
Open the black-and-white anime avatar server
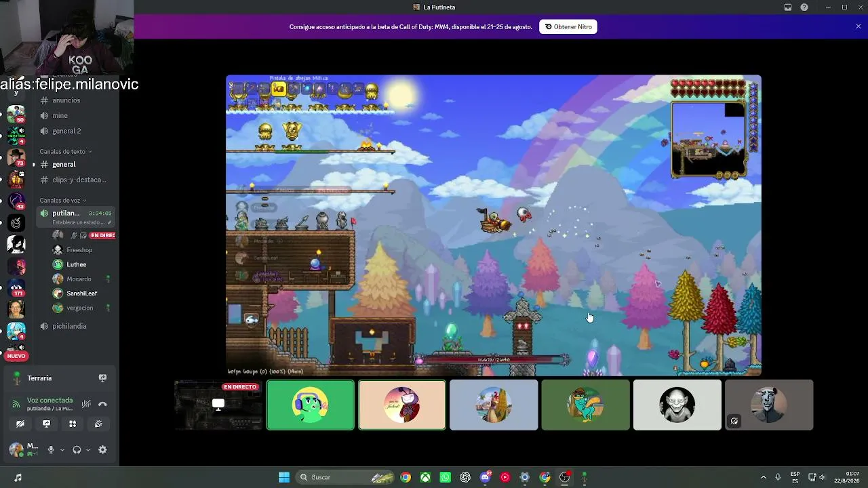click(16, 244)
